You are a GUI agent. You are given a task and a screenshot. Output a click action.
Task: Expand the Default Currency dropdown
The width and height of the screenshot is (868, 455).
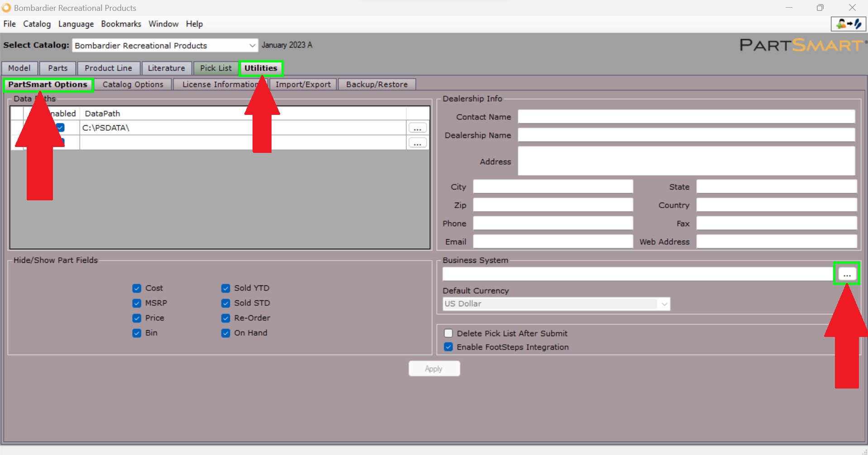[664, 304]
